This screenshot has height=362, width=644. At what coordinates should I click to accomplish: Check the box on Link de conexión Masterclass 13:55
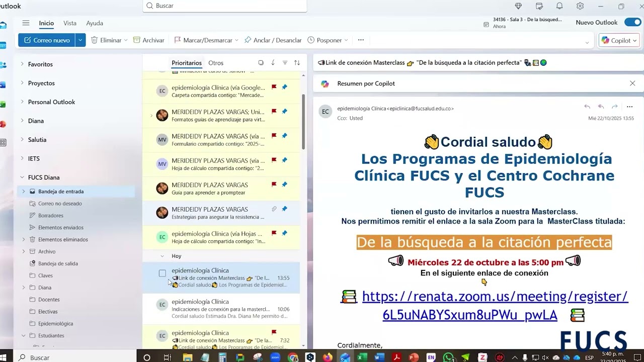pos(162,274)
